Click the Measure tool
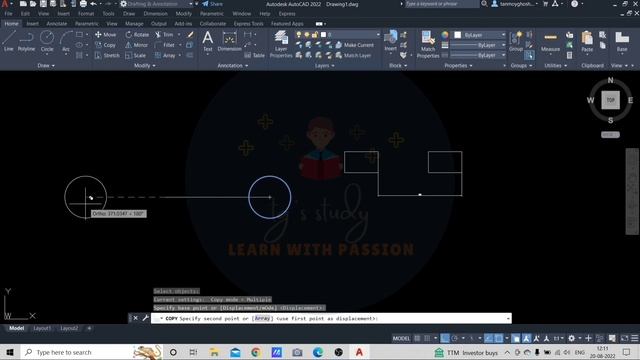This screenshot has width=640, height=360. [550, 41]
